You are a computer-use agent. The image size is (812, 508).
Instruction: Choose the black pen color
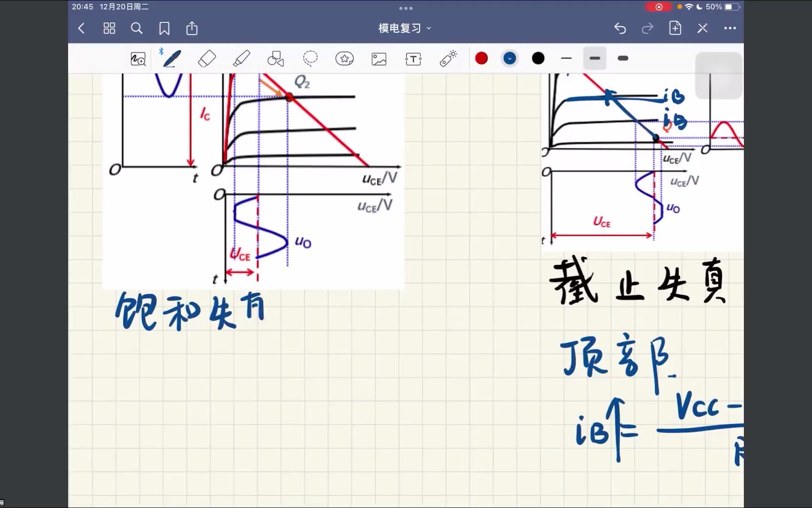[x=538, y=58]
